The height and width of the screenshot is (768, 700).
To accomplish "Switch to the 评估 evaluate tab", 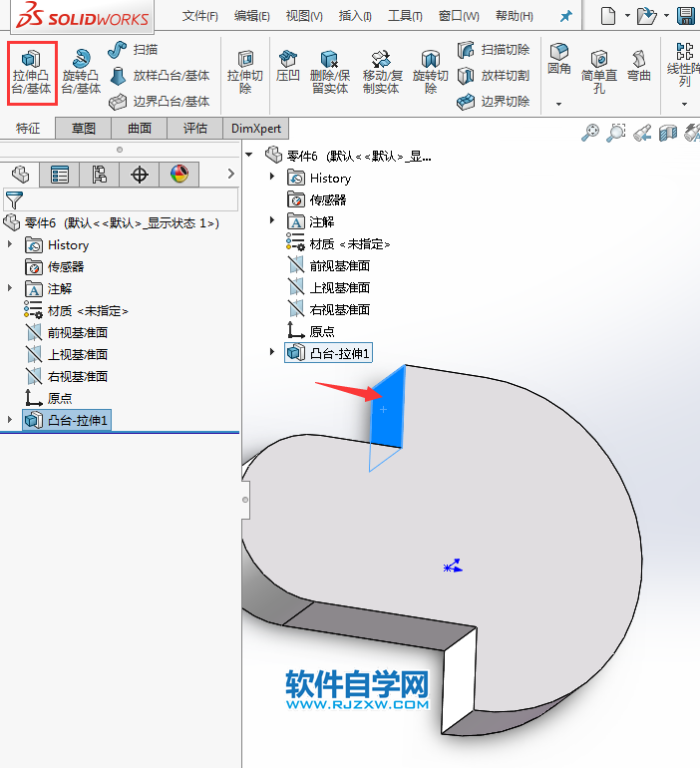I will [x=195, y=129].
